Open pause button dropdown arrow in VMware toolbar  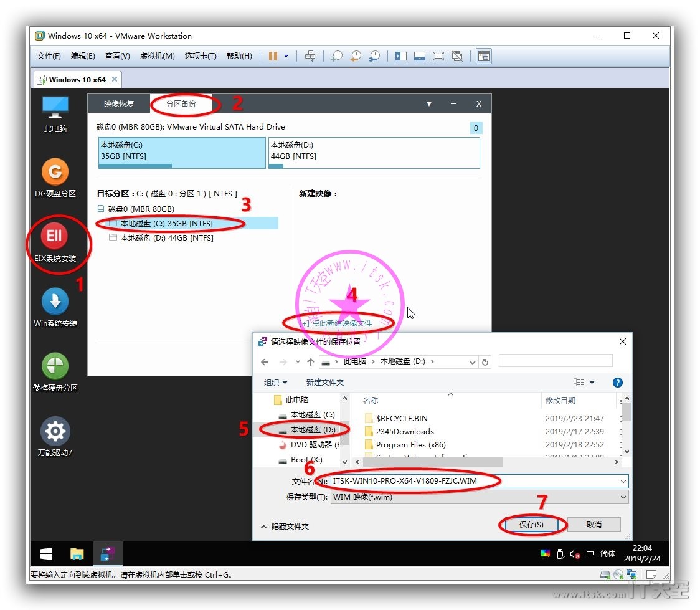[x=286, y=56]
